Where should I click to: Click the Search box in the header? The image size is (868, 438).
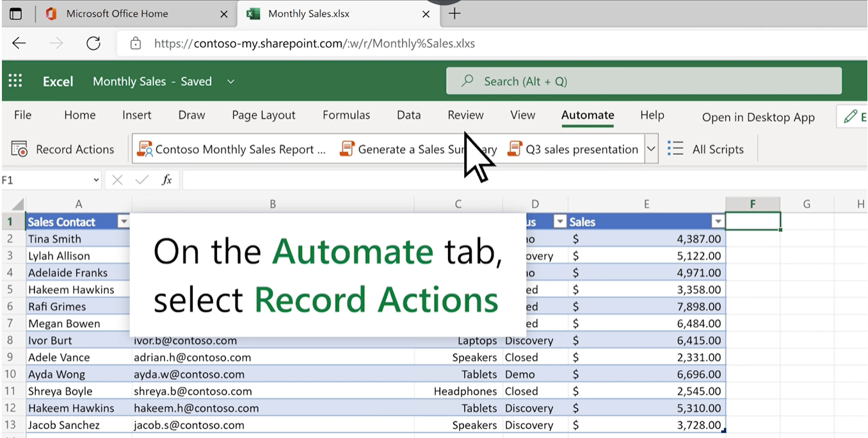(643, 81)
